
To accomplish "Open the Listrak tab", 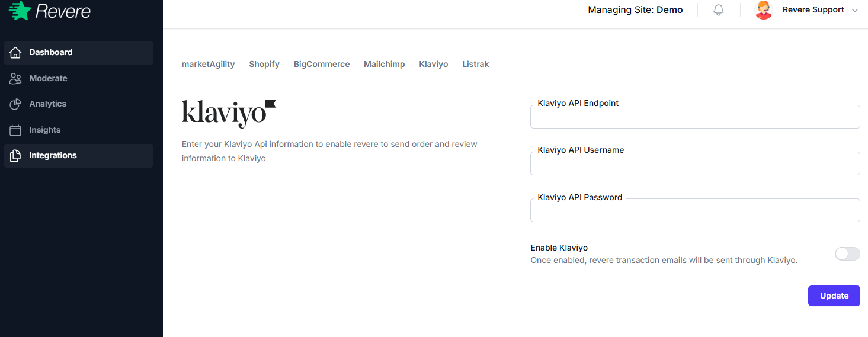I will (476, 64).
